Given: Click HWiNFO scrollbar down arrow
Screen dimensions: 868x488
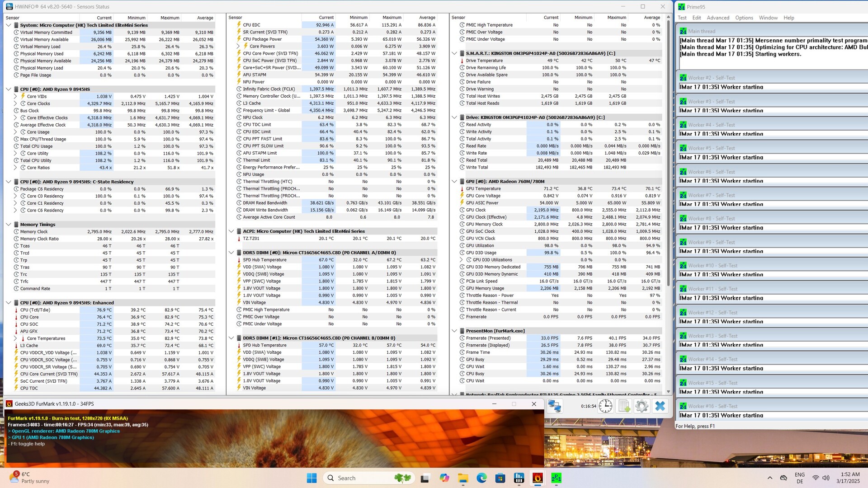Looking at the screenshot, I should coord(668,392).
